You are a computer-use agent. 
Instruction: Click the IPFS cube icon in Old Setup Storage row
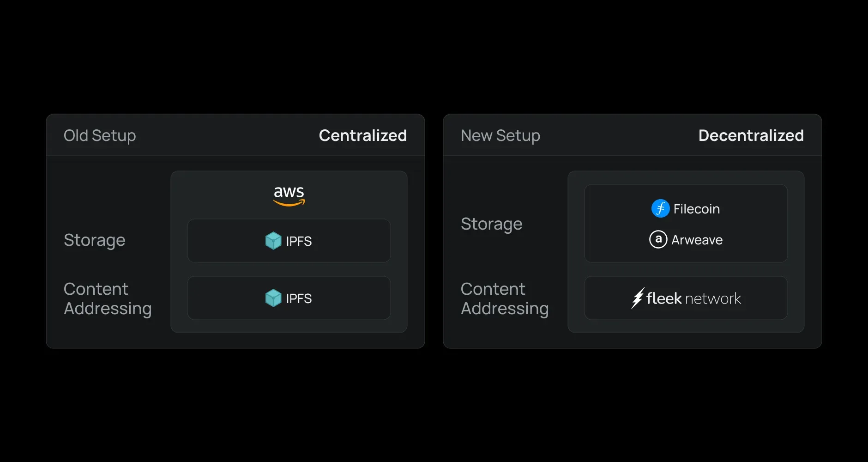(273, 241)
